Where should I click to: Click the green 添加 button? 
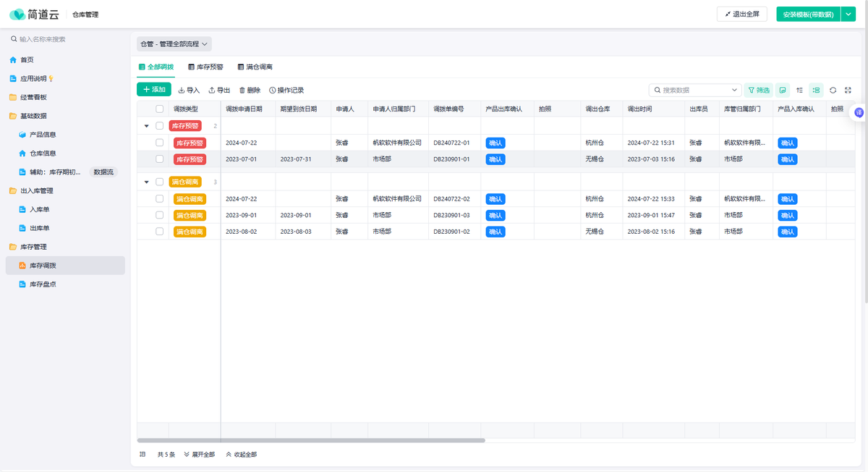tap(154, 90)
